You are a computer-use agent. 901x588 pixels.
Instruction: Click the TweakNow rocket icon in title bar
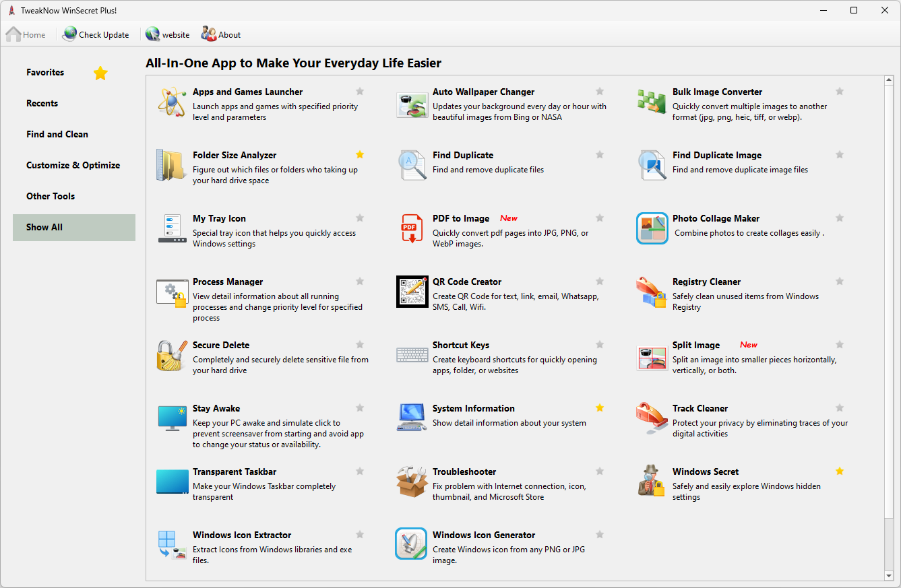click(12, 10)
